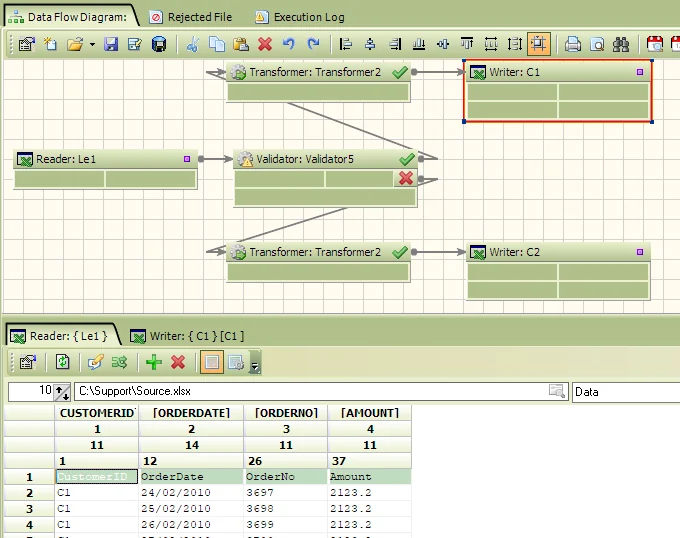Viewport: 680px width, 538px height.
Task: Align objects right
Action: click(395, 44)
